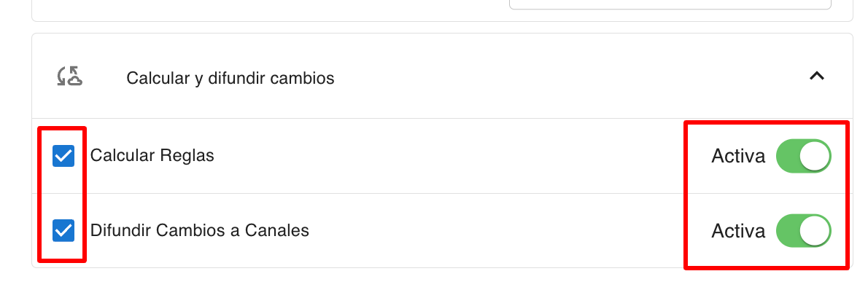Uncheck the Calcular Reglas checkbox
Image resolution: width=868 pixels, height=306 pixels.
(63, 156)
